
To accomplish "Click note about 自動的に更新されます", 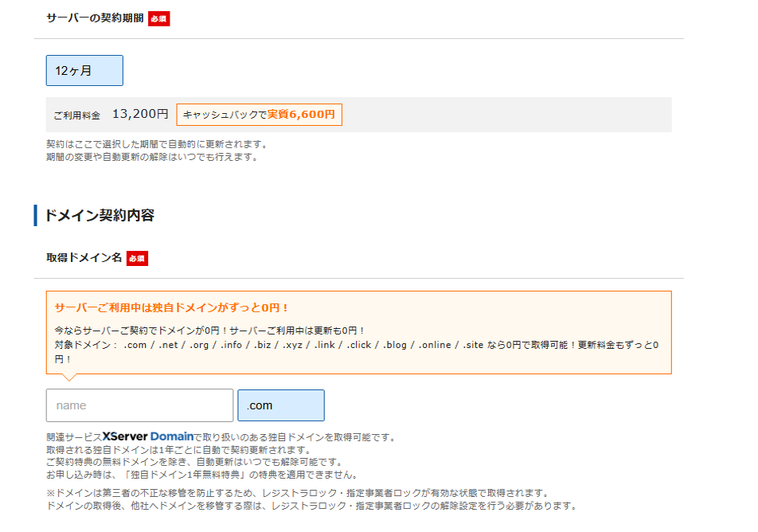I will [157, 145].
